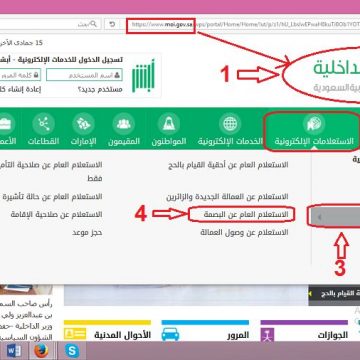Click the اسم المستخدم username field
Image resolution: width=360 pixels, height=360 pixels.
tap(84, 75)
